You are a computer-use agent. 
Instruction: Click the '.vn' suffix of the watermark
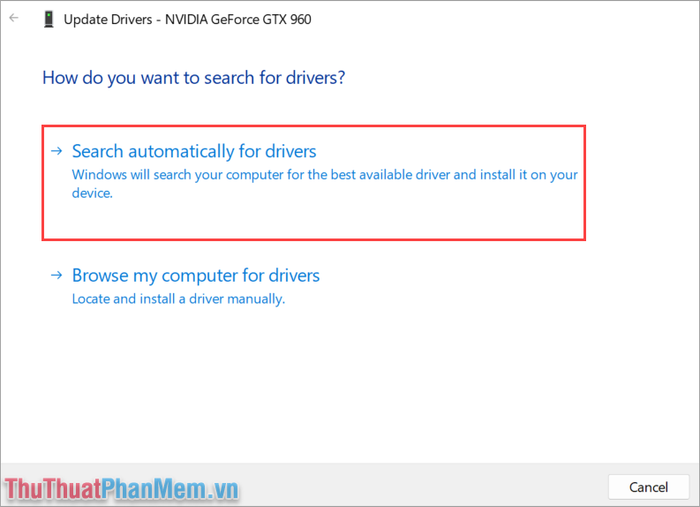click(x=222, y=490)
